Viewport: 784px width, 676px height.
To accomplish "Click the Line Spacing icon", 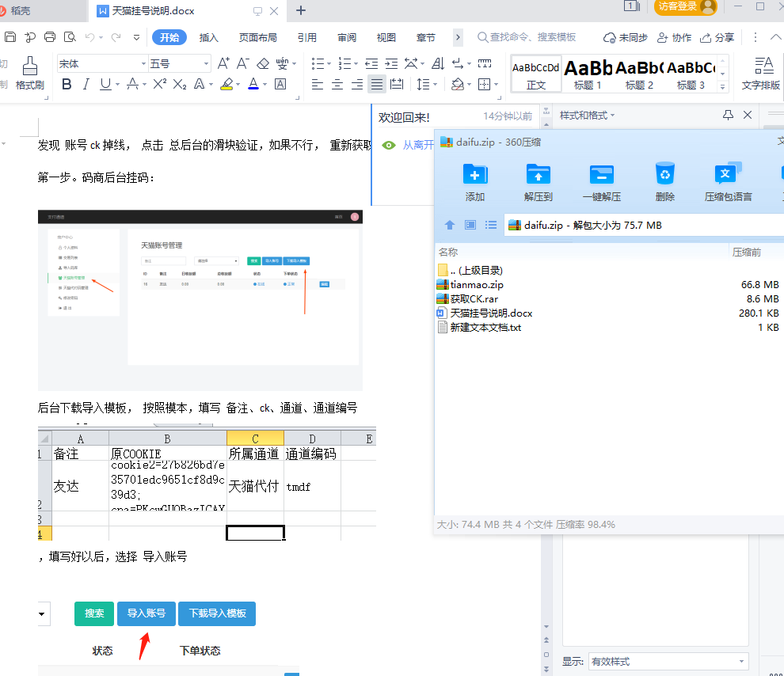I will click(x=423, y=84).
